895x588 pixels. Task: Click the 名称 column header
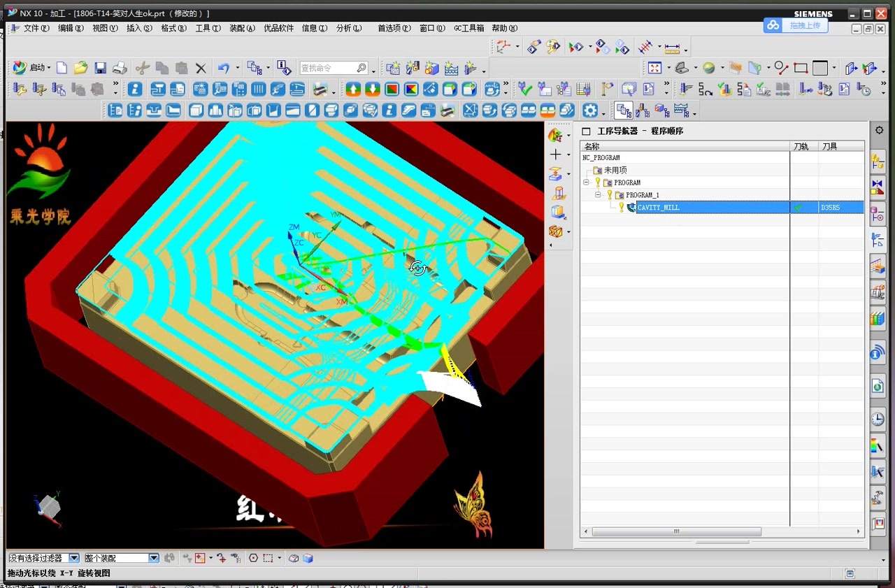click(x=685, y=146)
